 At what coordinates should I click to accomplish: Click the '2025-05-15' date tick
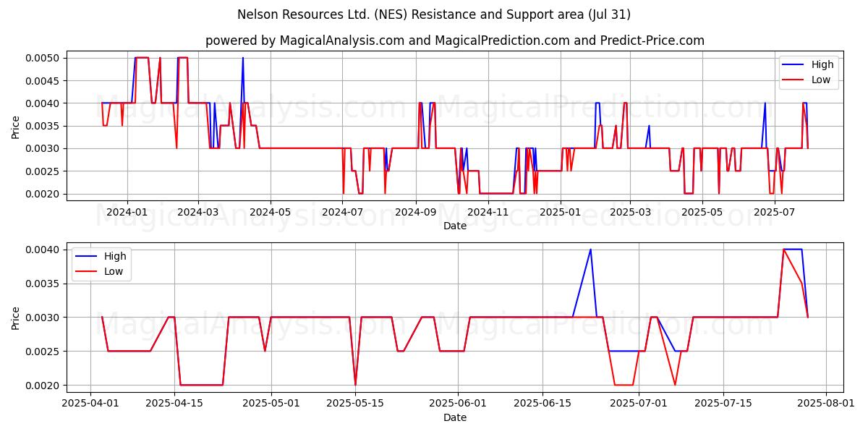(x=355, y=404)
